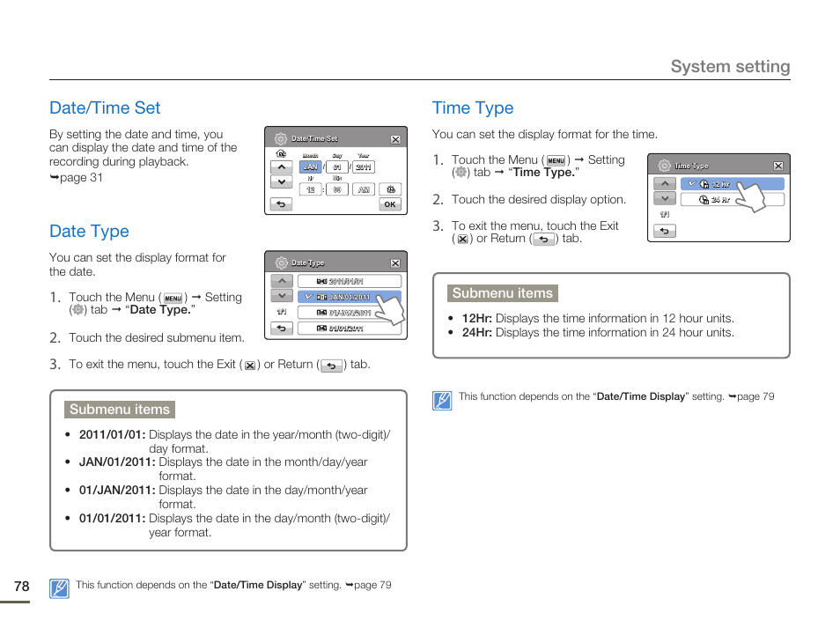Screen dimensions: 840x643
Task: Follow the page 79 reference at page bottom
Action: 369,585
